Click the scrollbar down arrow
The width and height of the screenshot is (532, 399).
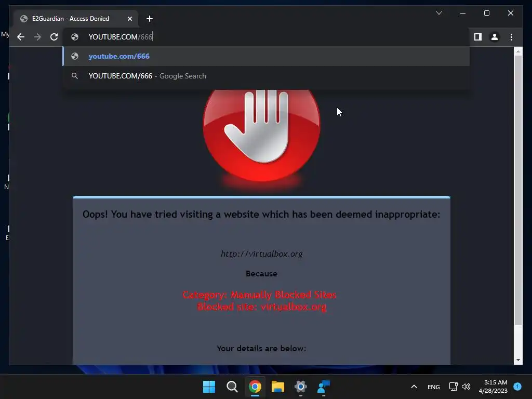[518, 360]
